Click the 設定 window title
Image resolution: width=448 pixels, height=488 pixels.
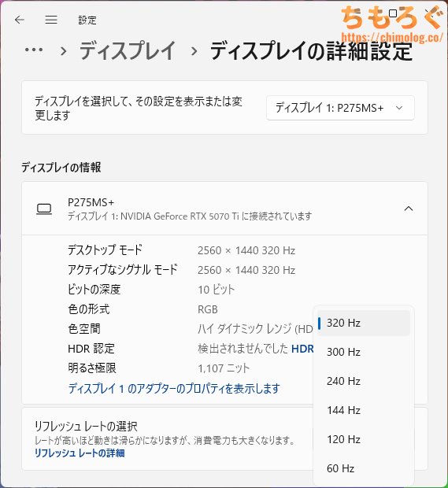point(87,20)
